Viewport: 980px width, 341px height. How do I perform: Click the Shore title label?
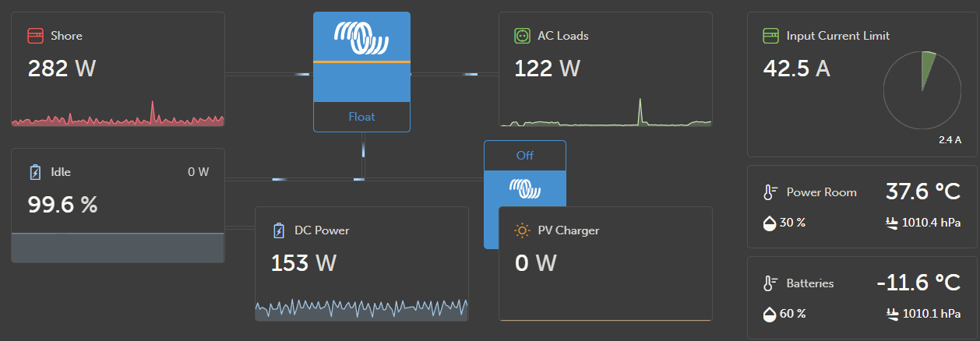(66, 36)
